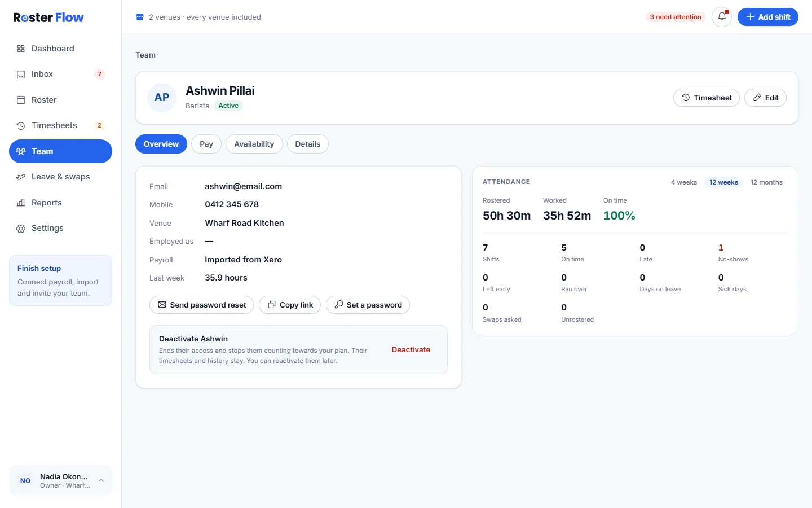
Task: Select Team in the sidebar
Action: coord(60,151)
